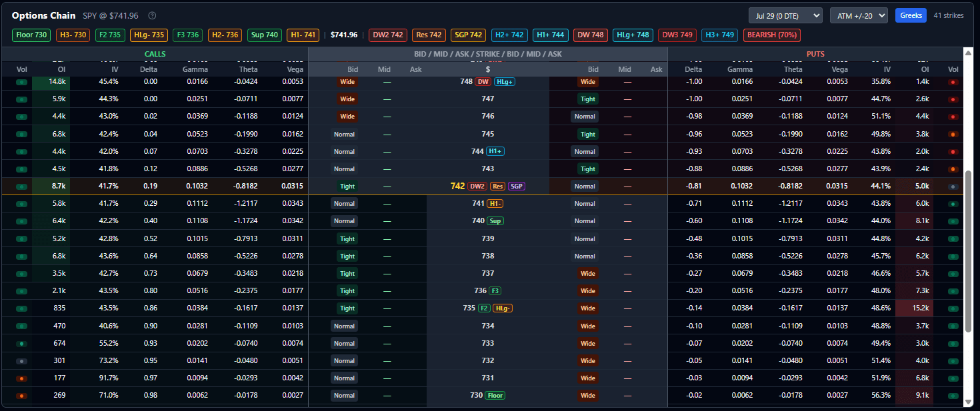Click the SGP tag next to strike 742
This screenshot has width=980, height=411.
click(517, 187)
